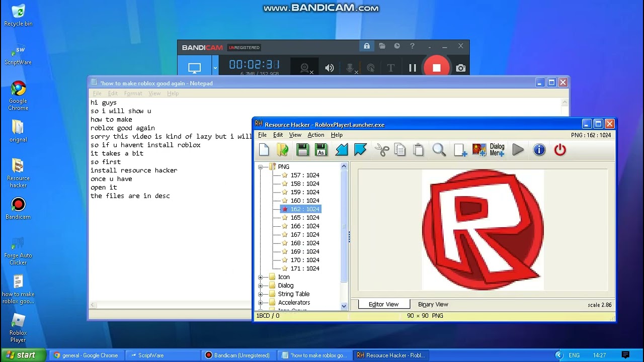Screen dimensions: 644x362
Task: Click the Start button
Action: coord(24,355)
